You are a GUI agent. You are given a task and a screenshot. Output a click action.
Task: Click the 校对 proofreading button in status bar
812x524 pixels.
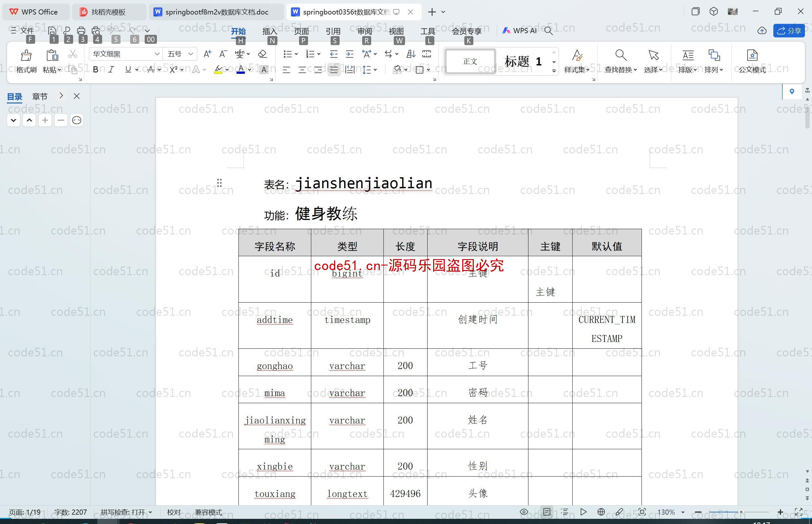pyautogui.click(x=174, y=512)
